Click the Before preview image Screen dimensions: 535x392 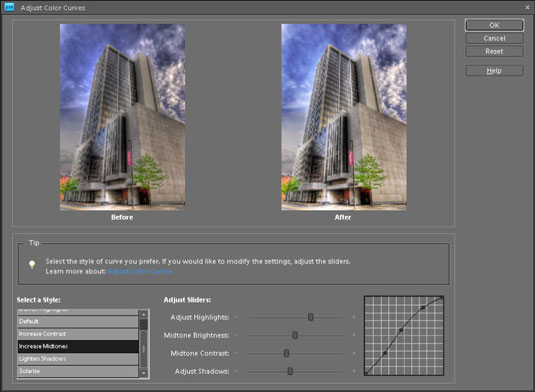point(122,117)
